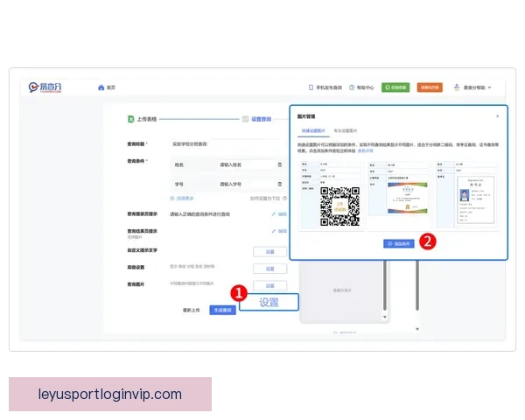525x420 pixels.
Task: Click the inner preview scrollbar
Action: click(385, 285)
